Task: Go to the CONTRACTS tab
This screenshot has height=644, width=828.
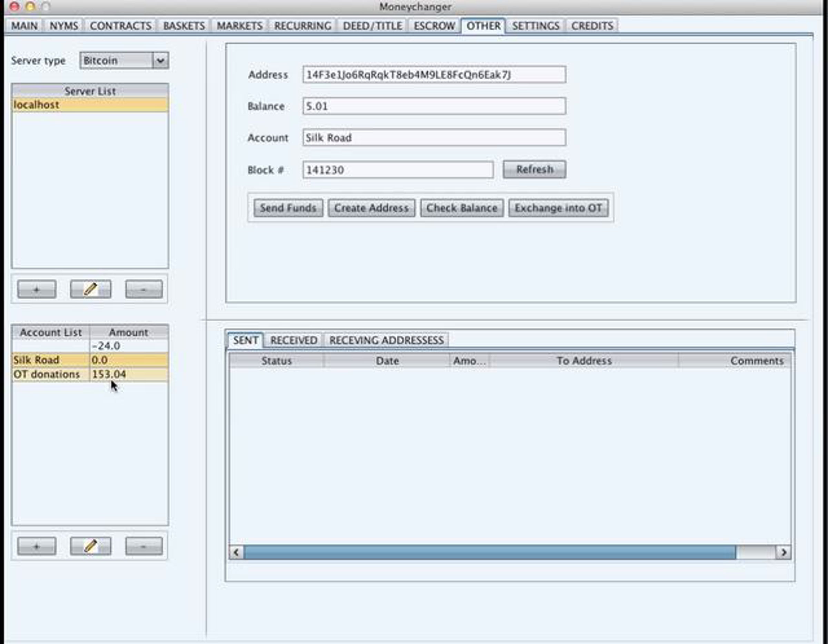Action: click(120, 26)
